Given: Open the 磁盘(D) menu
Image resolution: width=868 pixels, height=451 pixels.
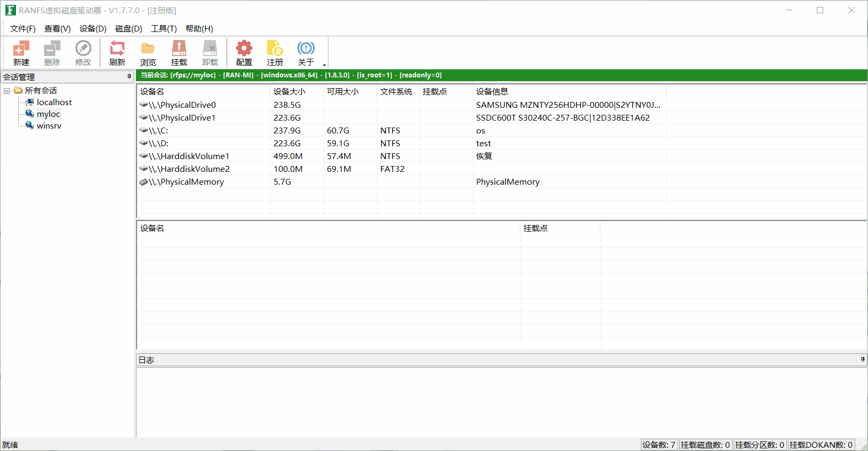Looking at the screenshot, I should [x=128, y=29].
